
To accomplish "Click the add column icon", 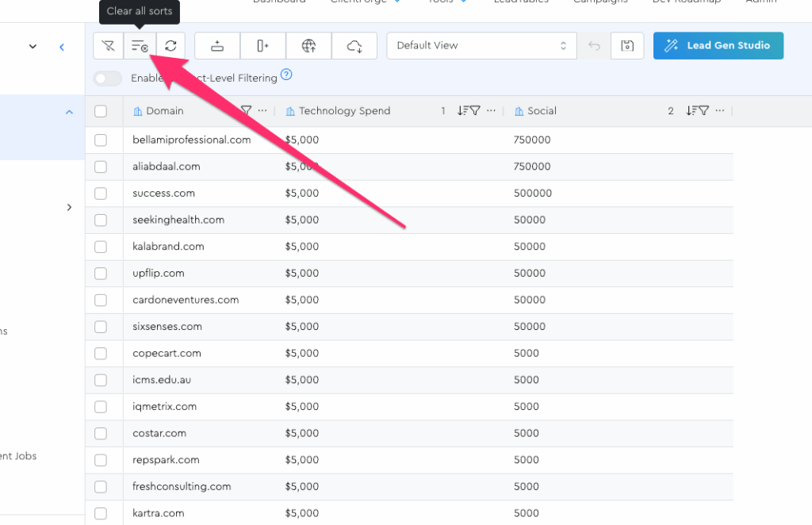I will tap(263, 46).
